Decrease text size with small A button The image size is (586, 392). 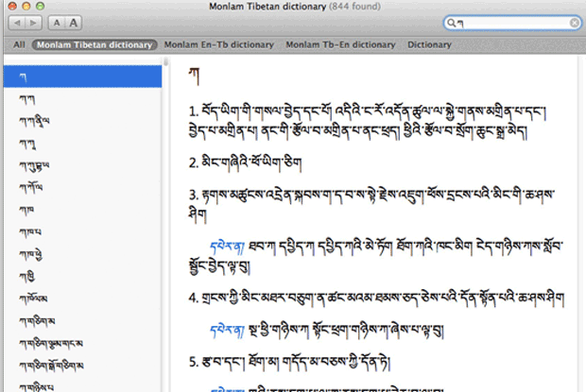(57, 23)
